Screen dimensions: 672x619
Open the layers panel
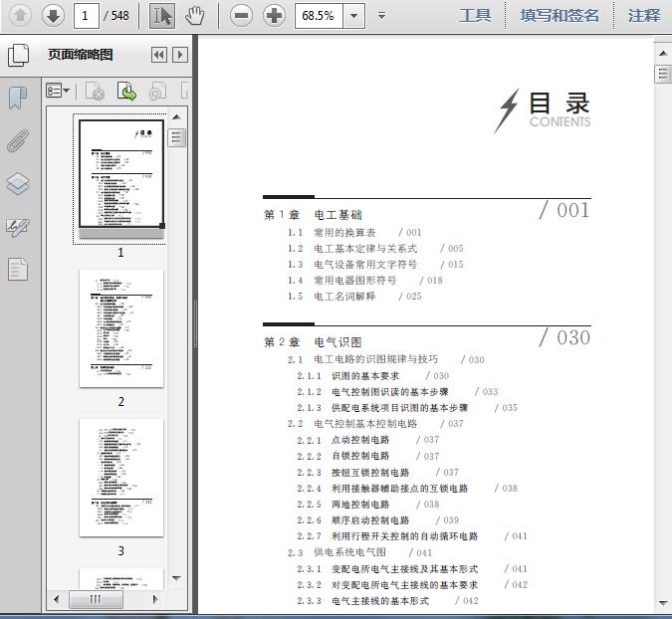tap(18, 184)
